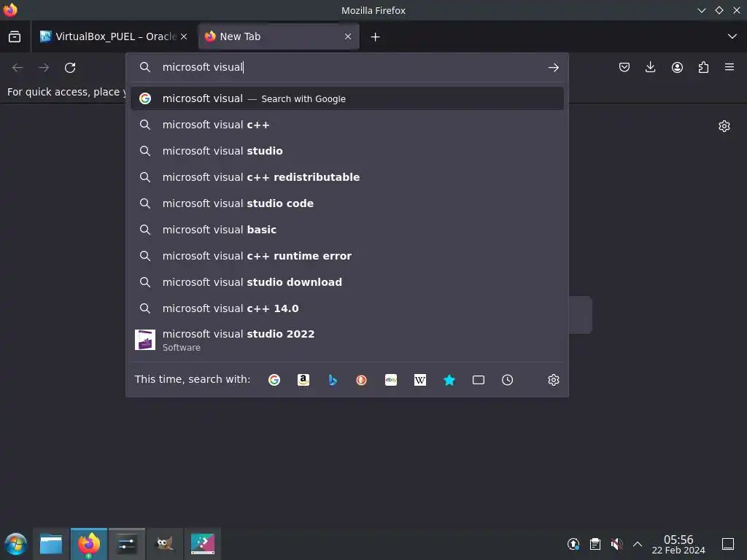Reload the current page
Viewport: 747px width, 560px height.
70,68
